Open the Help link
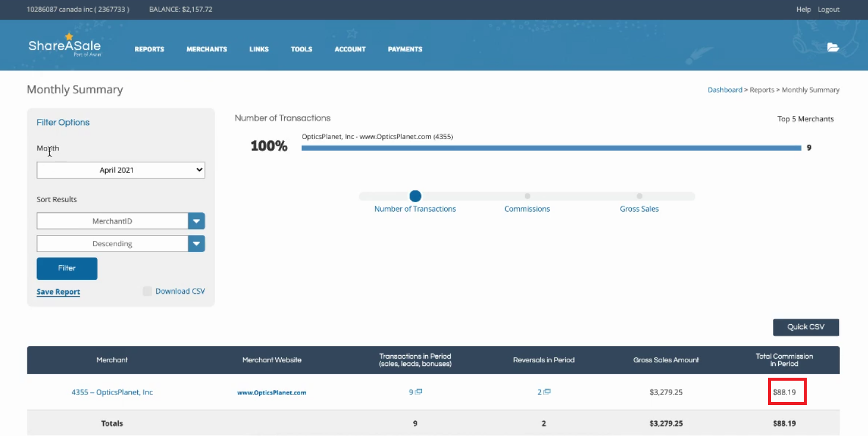The image size is (868, 436). point(803,10)
